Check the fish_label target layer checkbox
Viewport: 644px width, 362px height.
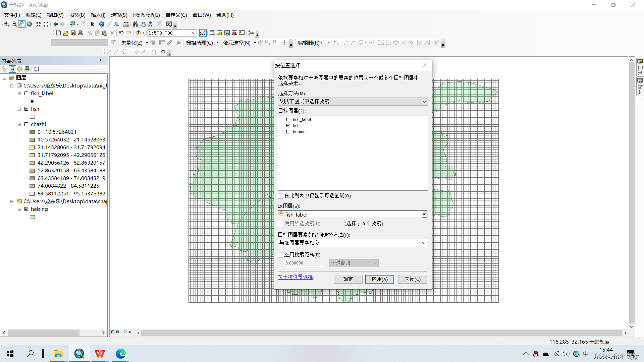(288, 119)
